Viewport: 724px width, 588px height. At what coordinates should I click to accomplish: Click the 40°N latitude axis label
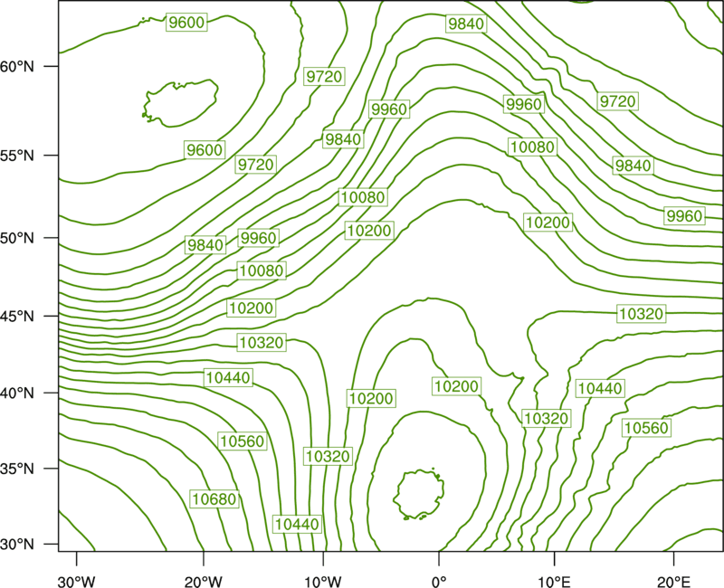click(17, 394)
